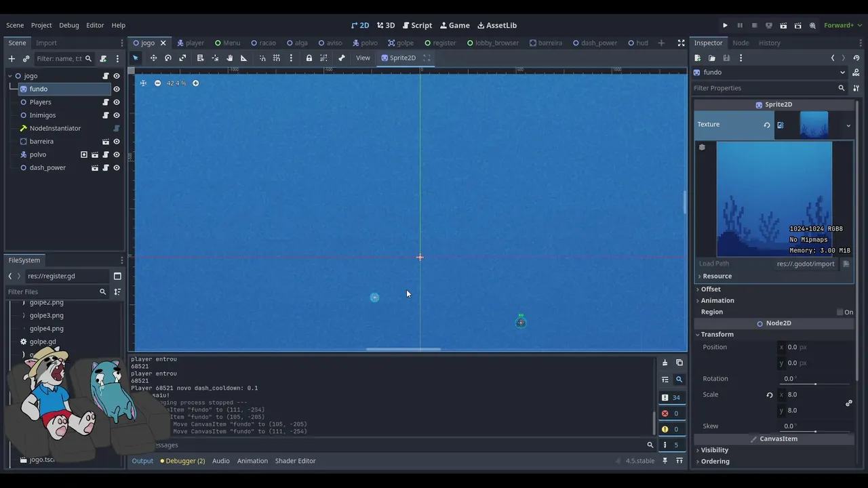Viewport: 868px width, 488px height.
Task: Center the viewport view icon
Action: pos(143,83)
